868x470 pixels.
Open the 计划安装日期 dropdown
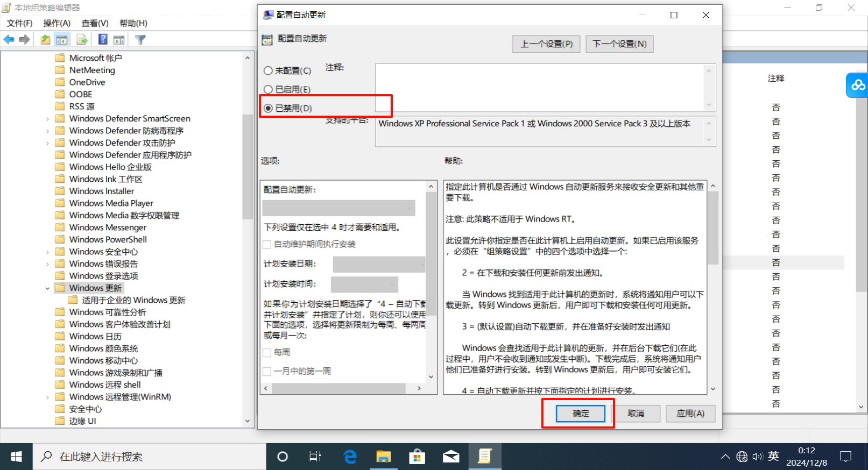click(x=379, y=264)
